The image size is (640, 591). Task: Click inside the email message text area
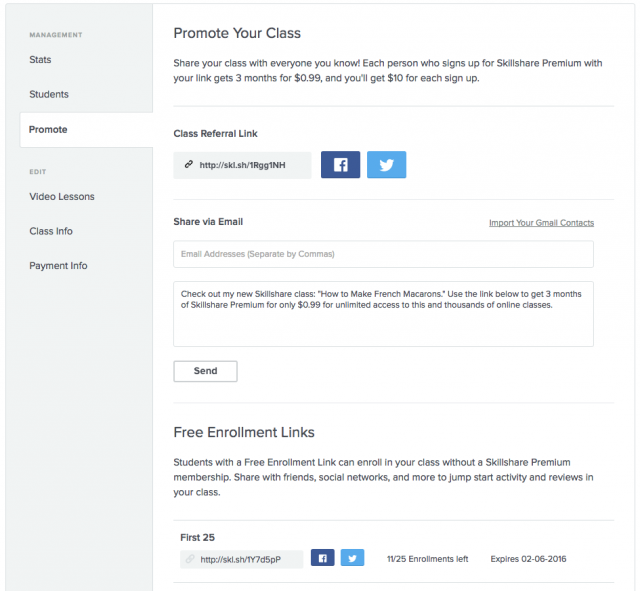(x=383, y=320)
